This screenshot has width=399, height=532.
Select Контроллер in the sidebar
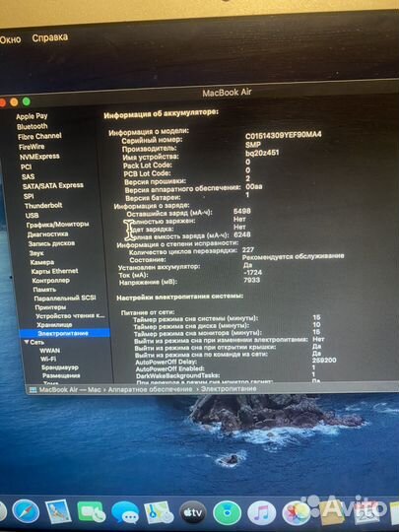[x=51, y=280]
